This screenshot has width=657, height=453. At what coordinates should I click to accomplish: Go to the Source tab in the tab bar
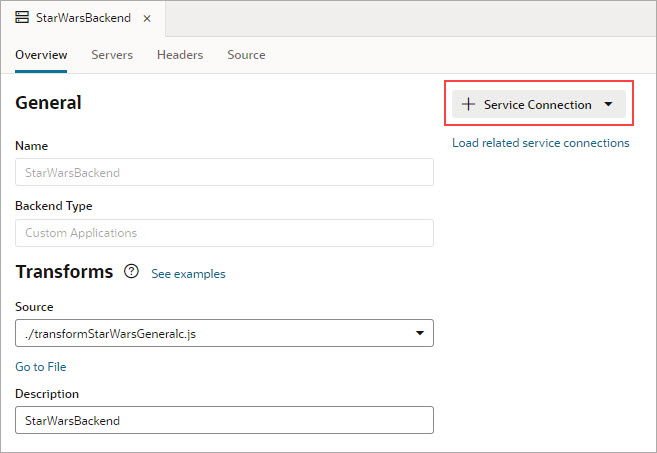point(246,55)
